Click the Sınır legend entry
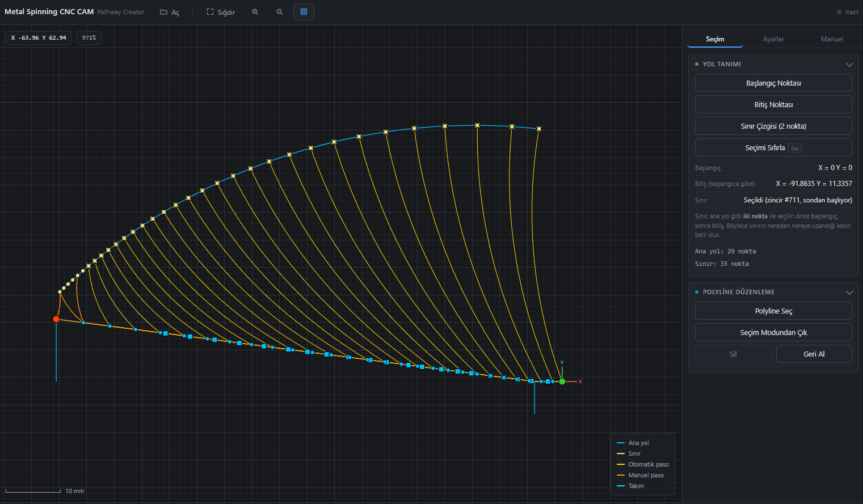Viewport: 863px width, 504px height. pyautogui.click(x=629, y=454)
